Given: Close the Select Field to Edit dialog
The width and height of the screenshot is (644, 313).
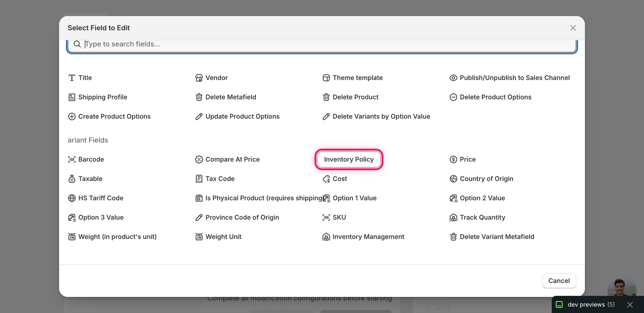Looking at the screenshot, I should (x=573, y=28).
